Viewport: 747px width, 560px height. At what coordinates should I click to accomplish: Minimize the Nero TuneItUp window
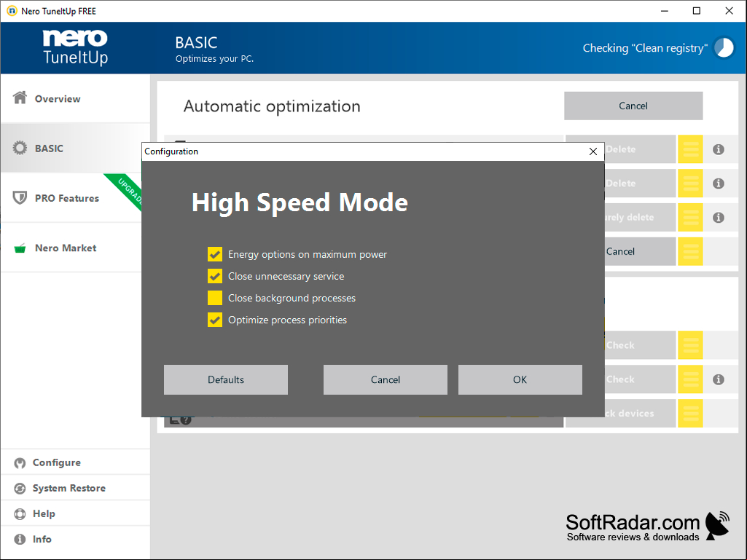(x=665, y=10)
